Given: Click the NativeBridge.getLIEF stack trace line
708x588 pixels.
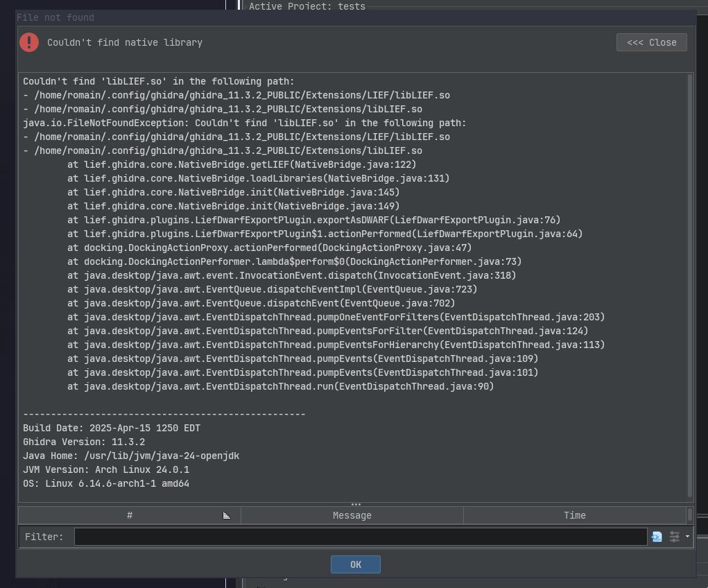Looking at the screenshot, I should tap(241, 164).
